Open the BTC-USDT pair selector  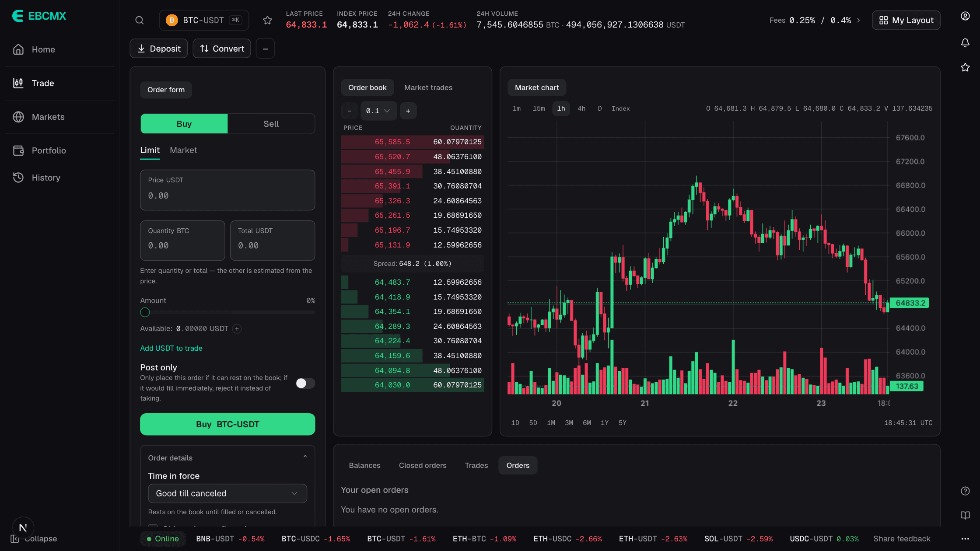tap(204, 20)
